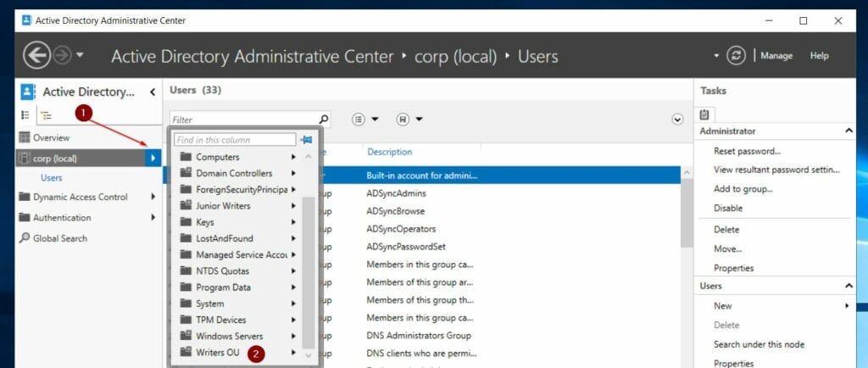Click Search under this node
The height and width of the screenshot is (368, 868).
click(759, 344)
